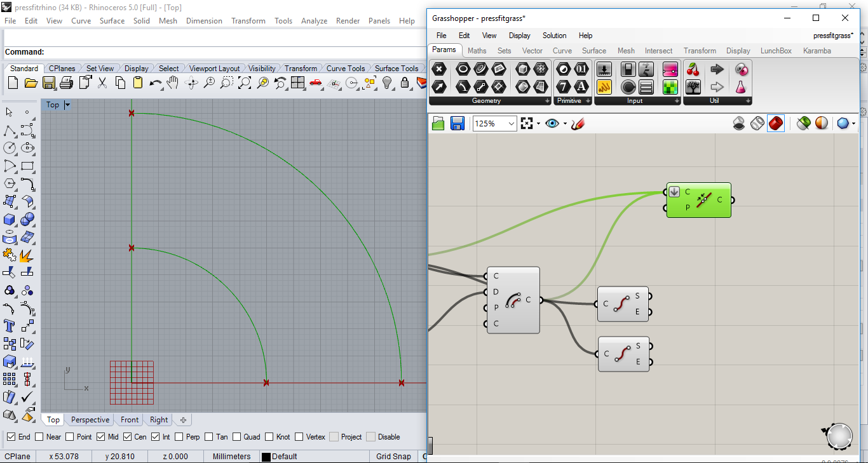Toggle the Point osnap checkbox

click(x=70, y=437)
